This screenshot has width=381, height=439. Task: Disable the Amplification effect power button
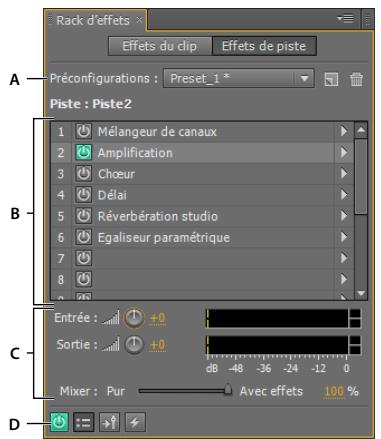(x=83, y=153)
